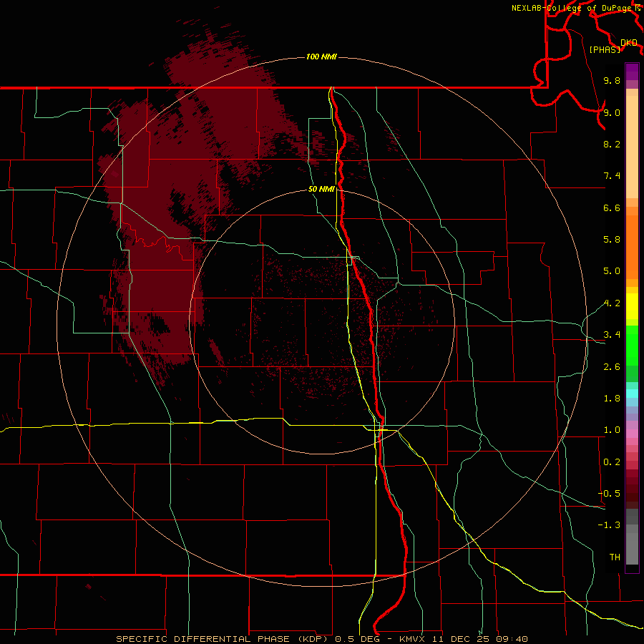
Task: Click the 9.8 scale value
Action: pos(612,80)
